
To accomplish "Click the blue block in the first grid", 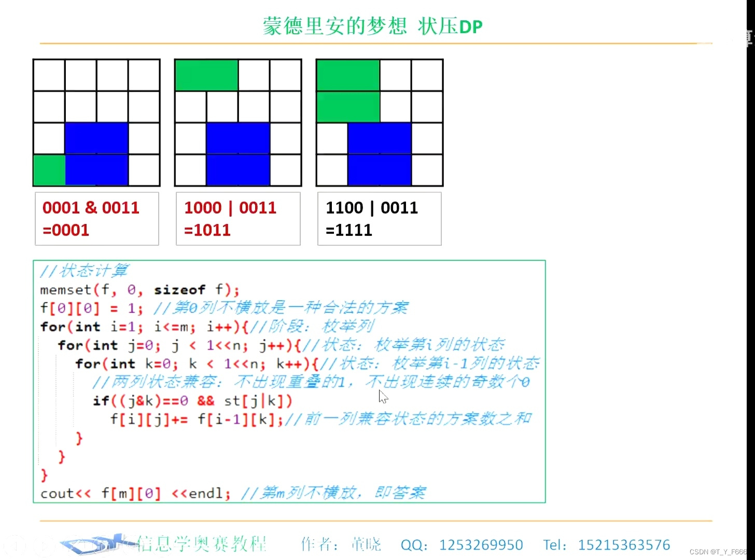I will pyautogui.click(x=96, y=154).
